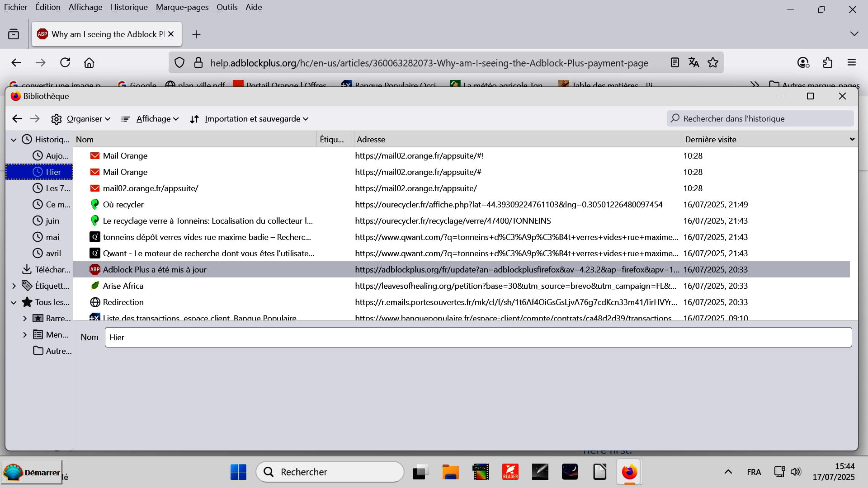Sort by Nom column header

(194, 140)
